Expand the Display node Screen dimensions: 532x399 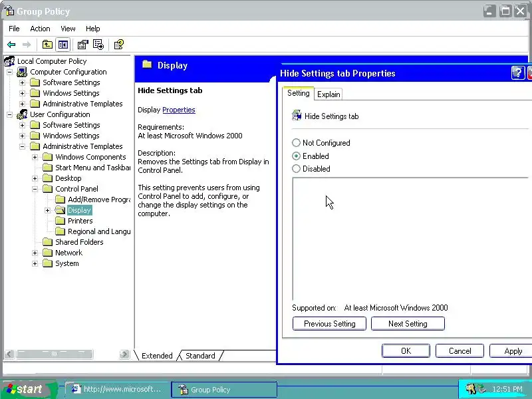click(47, 210)
